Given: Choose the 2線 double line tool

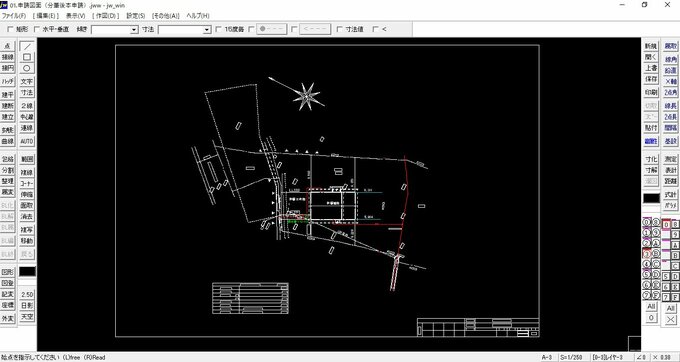Looking at the screenshot, I should [x=27, y=106].
